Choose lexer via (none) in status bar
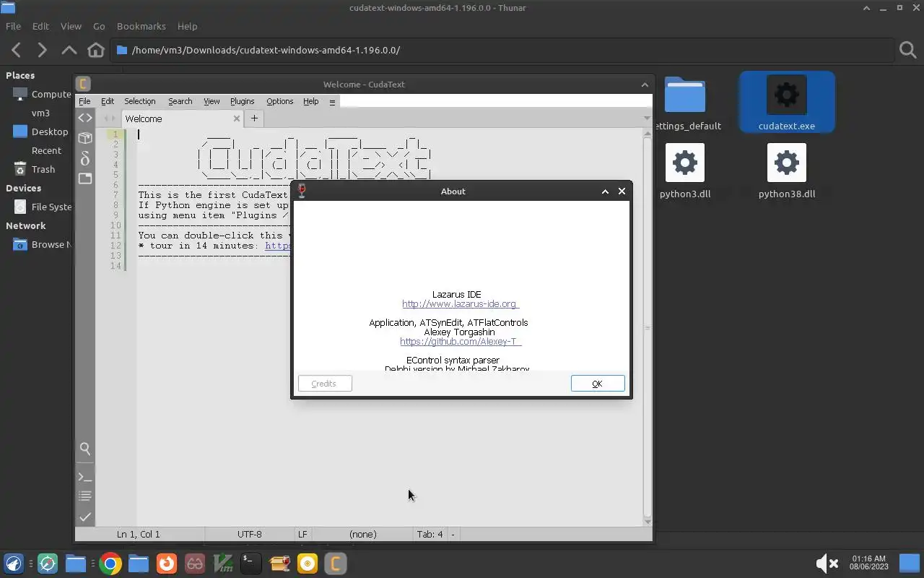 pyautogui.click(x=362, y=535)
